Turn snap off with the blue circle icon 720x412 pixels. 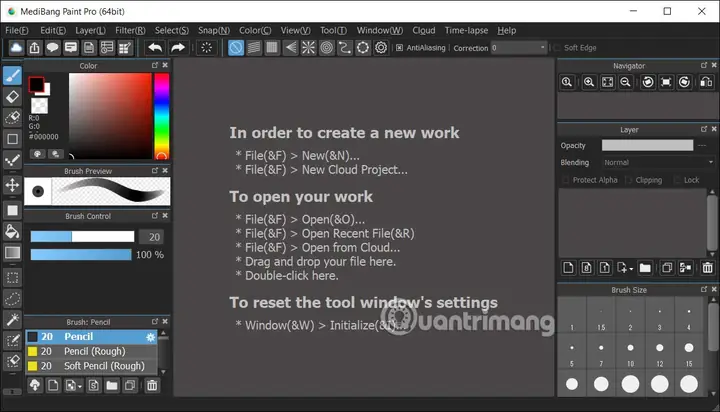(236, 48)
